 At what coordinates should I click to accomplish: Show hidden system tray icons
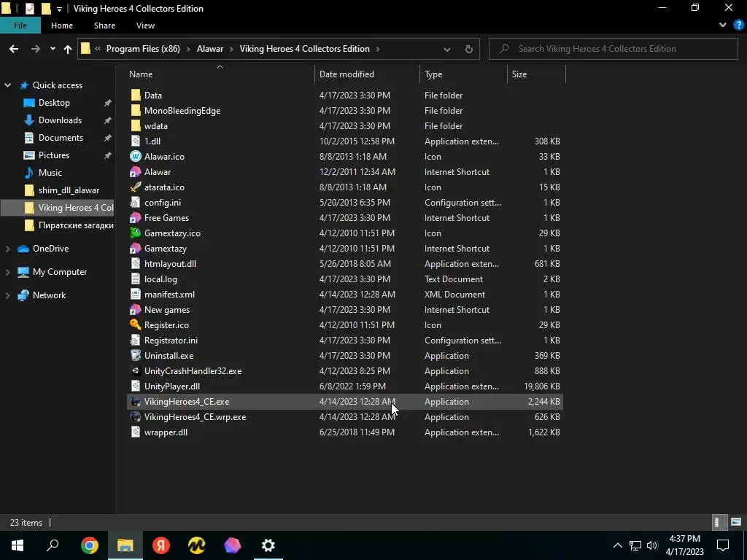click(x=617, y=545)
